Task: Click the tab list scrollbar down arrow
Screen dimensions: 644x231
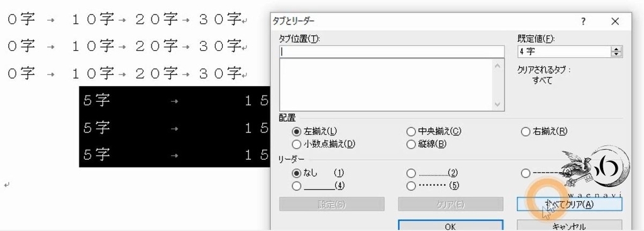Action: (x=498, y=104)
